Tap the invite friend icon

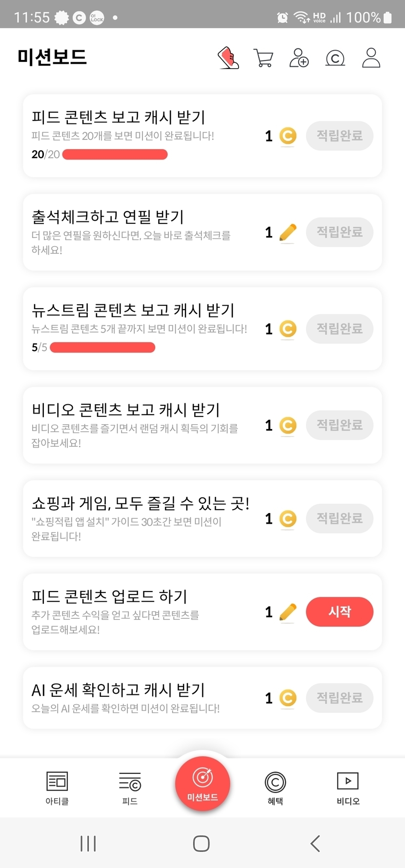[299, 58]
